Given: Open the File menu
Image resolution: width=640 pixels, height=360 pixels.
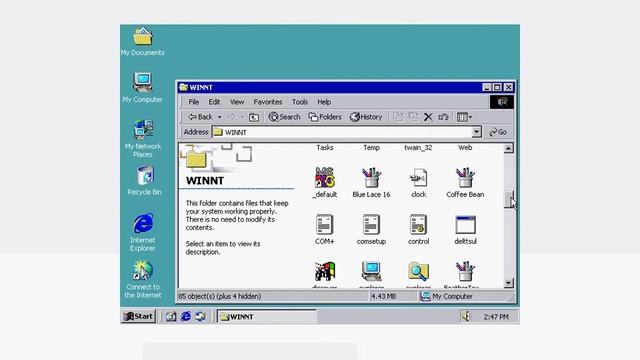Looking at the screenshot, I should pos(193,102).
